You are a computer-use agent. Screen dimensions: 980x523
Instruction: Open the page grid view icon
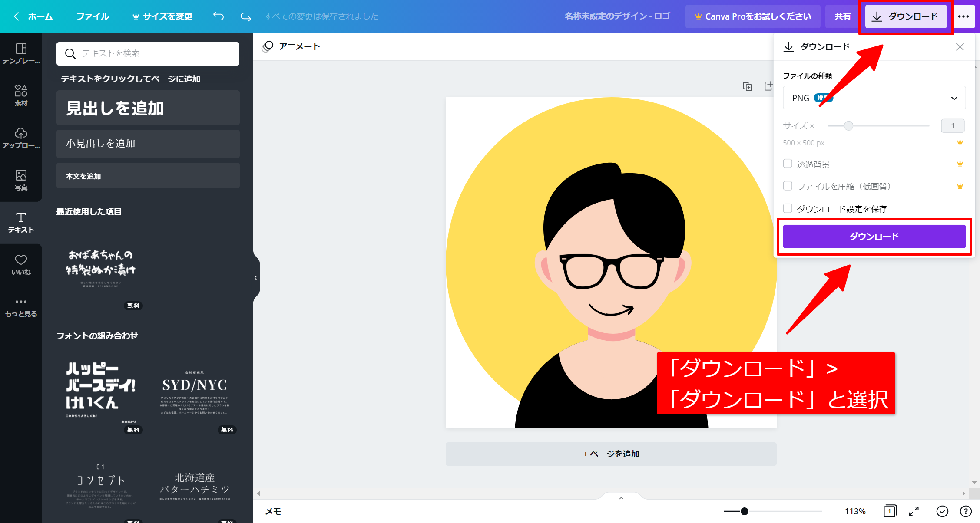890,511
